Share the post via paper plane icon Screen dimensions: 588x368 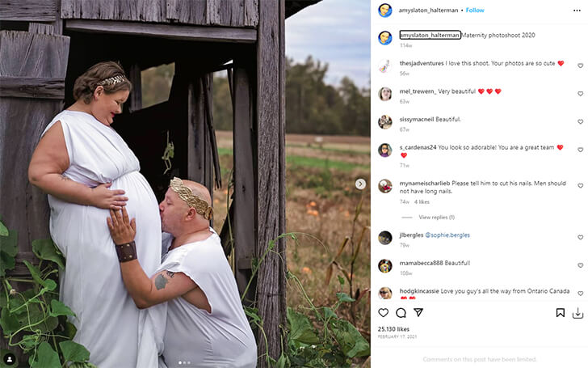(x=418, y=312)
